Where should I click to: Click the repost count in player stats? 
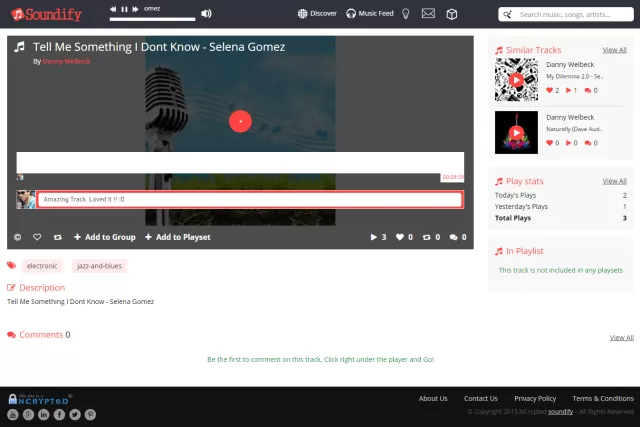click(x=431, y=237)
